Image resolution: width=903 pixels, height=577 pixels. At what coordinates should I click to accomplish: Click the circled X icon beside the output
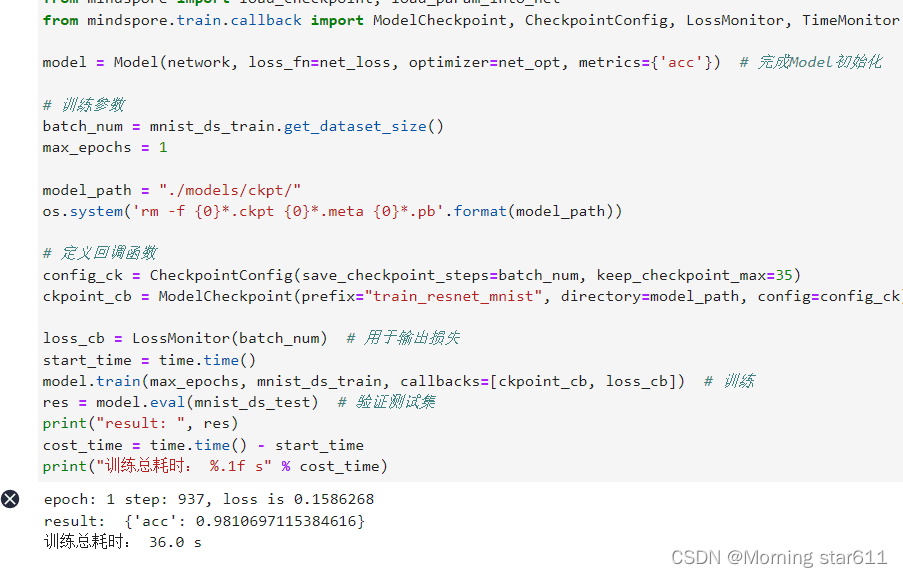(x=10, y=499)
